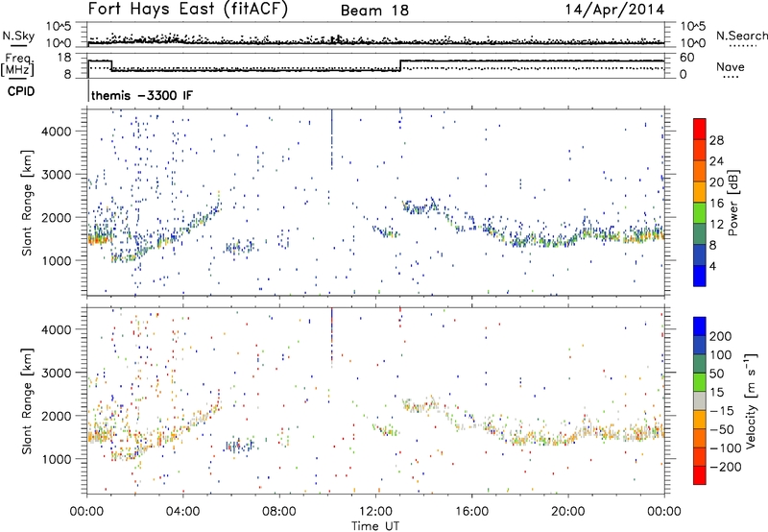The height and width of the screenshot is (532, 768).
Task: Select the '4000' tick of the power panel
Action: [x=57, y=132]
